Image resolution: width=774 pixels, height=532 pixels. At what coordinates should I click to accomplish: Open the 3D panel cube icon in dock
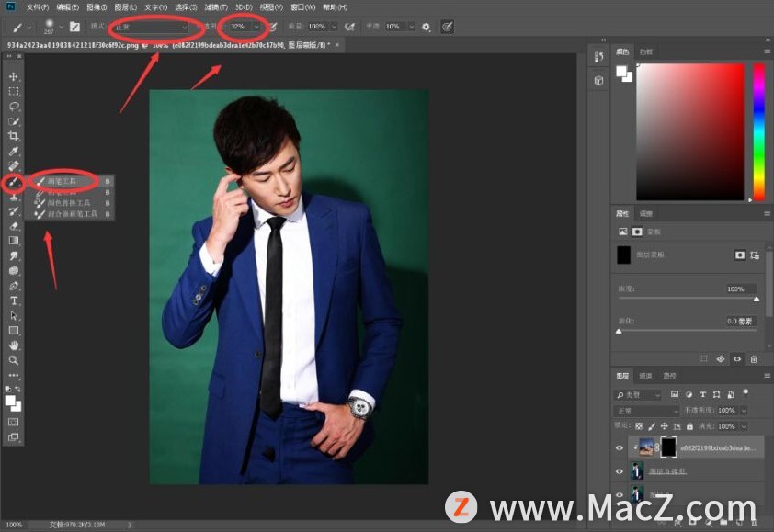pyautogui.click(x=598, y=81)
